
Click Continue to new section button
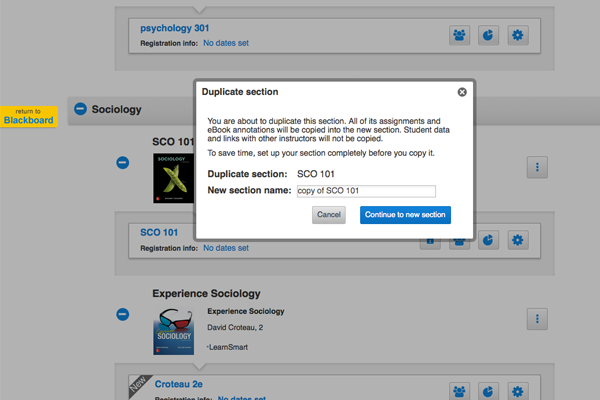coord(405,215)
